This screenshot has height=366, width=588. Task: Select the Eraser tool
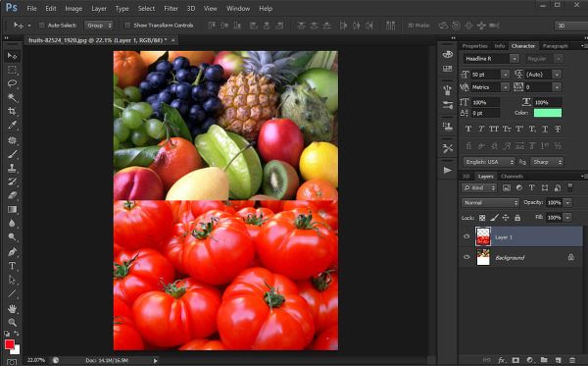(x=12, y=195)
